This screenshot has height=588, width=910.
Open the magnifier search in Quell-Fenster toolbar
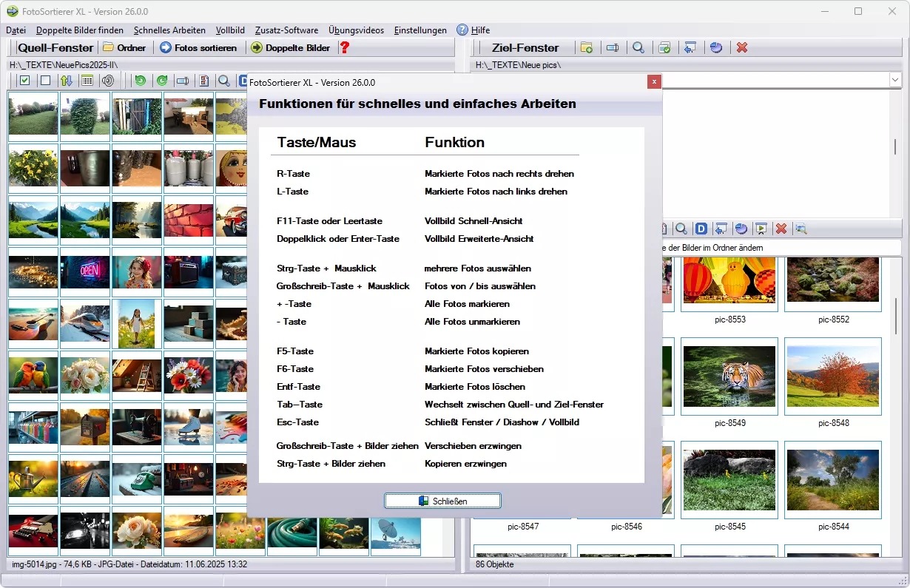[x=223, y=81]
